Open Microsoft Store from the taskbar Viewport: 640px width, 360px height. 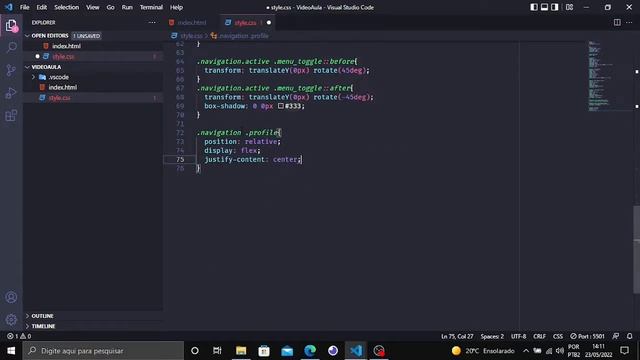[264, 351]
